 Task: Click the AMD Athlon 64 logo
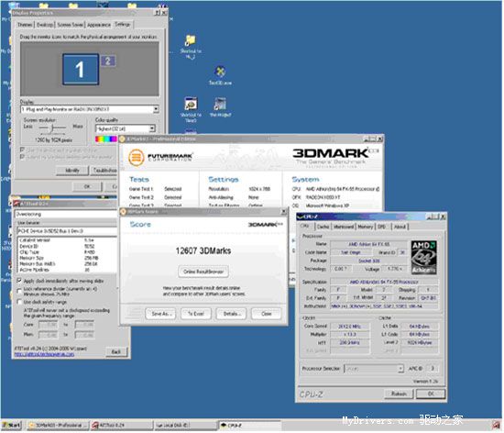point(423,258)
